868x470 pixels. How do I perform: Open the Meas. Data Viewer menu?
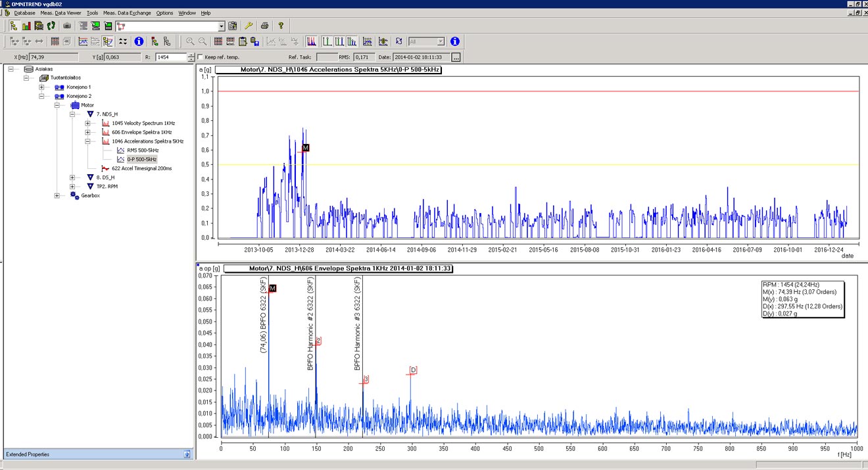click(x=60, y=12)
